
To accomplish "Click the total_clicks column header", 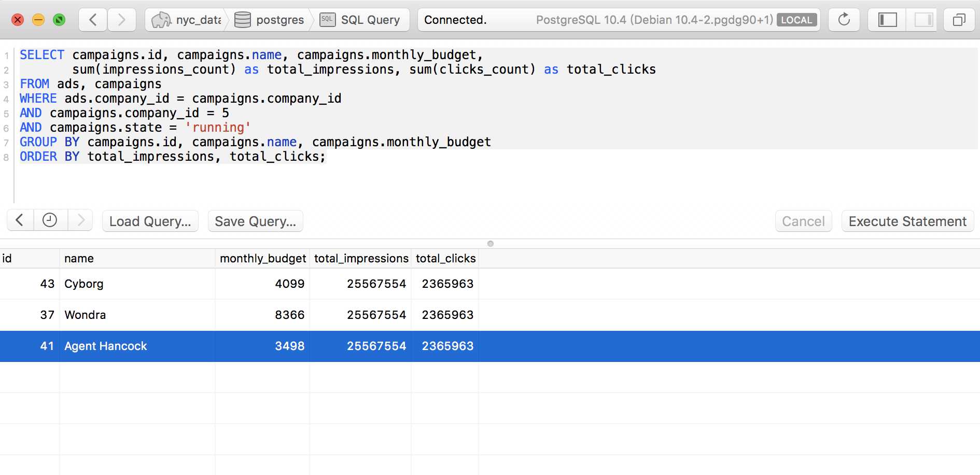I will (x=445, y=258).
